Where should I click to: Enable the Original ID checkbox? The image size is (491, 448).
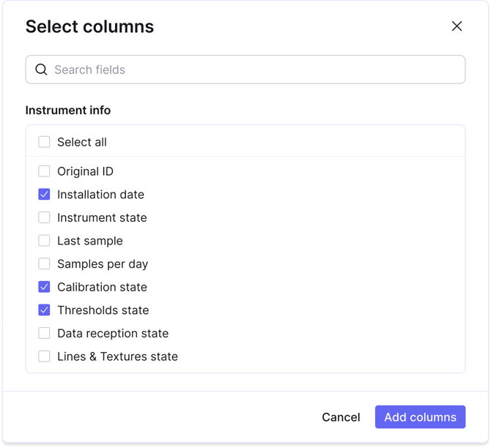[44, 171]
